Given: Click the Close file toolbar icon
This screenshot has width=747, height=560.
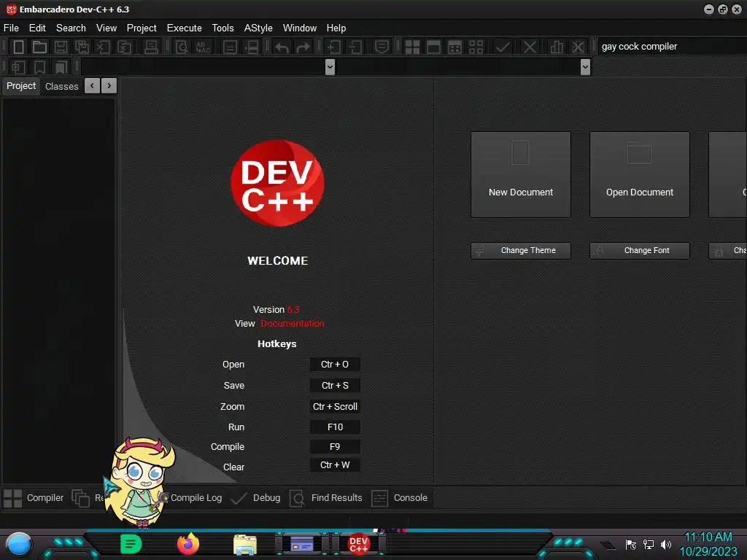Looking at the screenshot, I should [x=103, y=47].
